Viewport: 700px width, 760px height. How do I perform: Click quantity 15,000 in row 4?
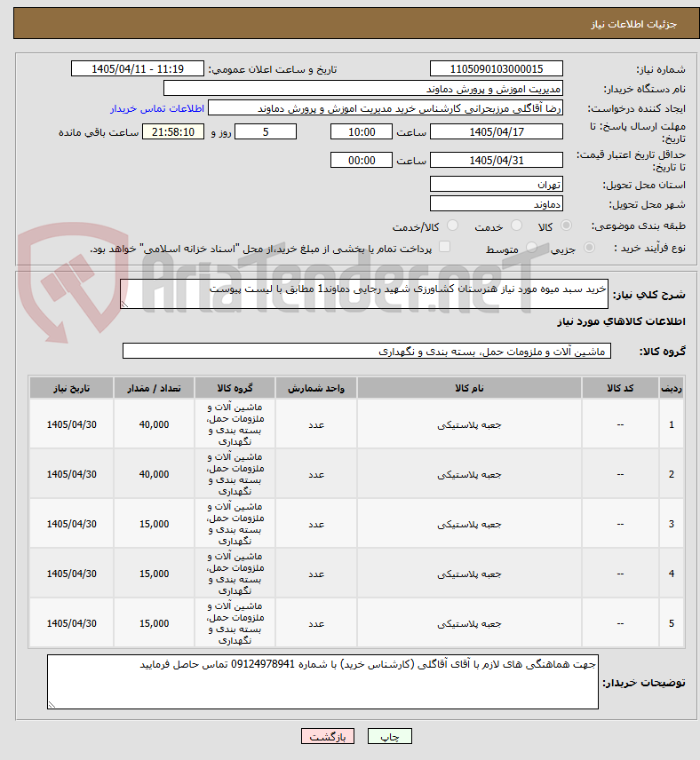click(154, 574)
